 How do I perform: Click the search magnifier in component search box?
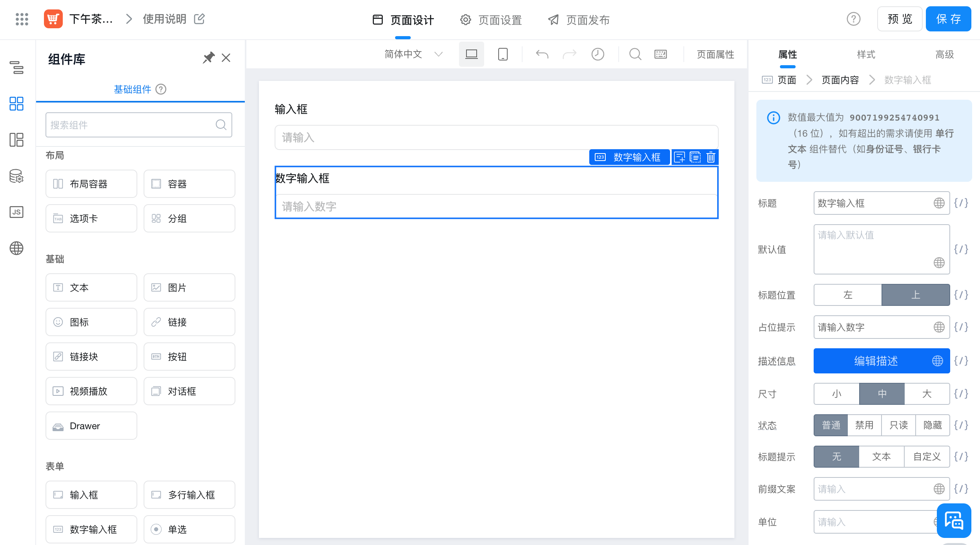click(x=221, y=125)
